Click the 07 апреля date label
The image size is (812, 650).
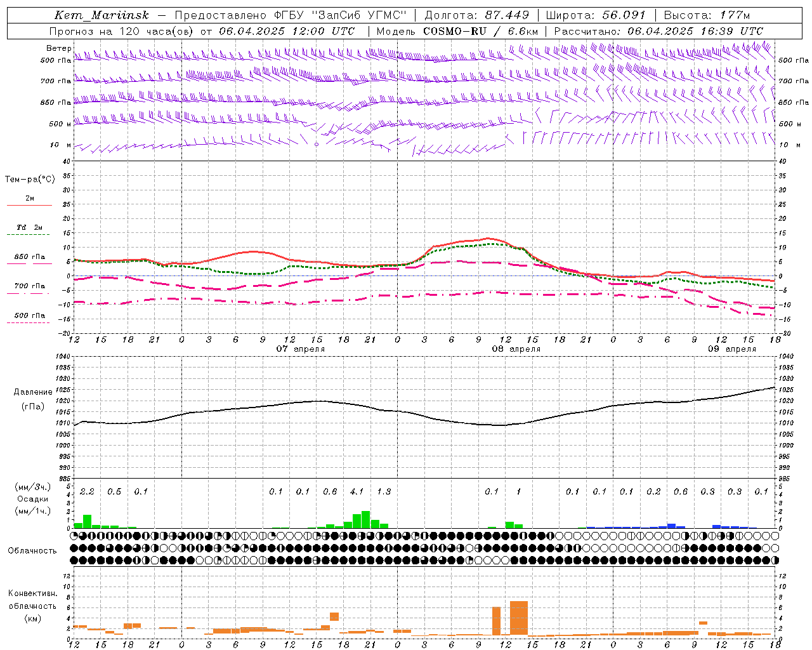tap(301, 349)
